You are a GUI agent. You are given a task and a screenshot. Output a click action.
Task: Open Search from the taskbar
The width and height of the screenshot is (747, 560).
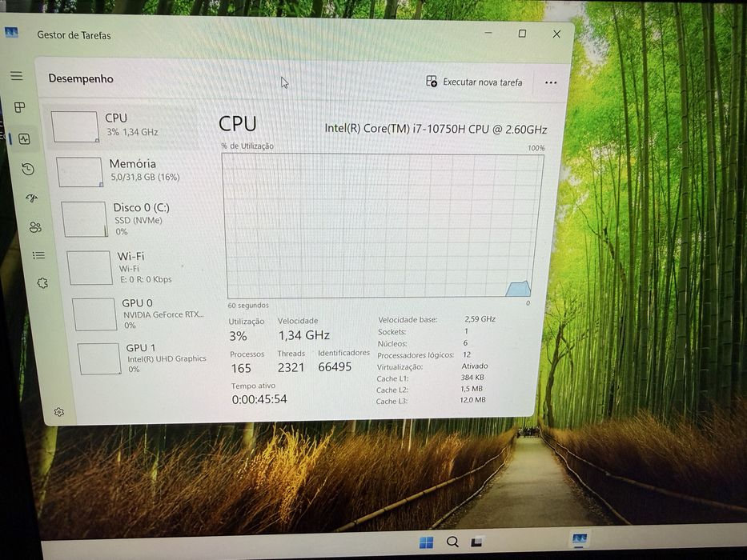452,542
